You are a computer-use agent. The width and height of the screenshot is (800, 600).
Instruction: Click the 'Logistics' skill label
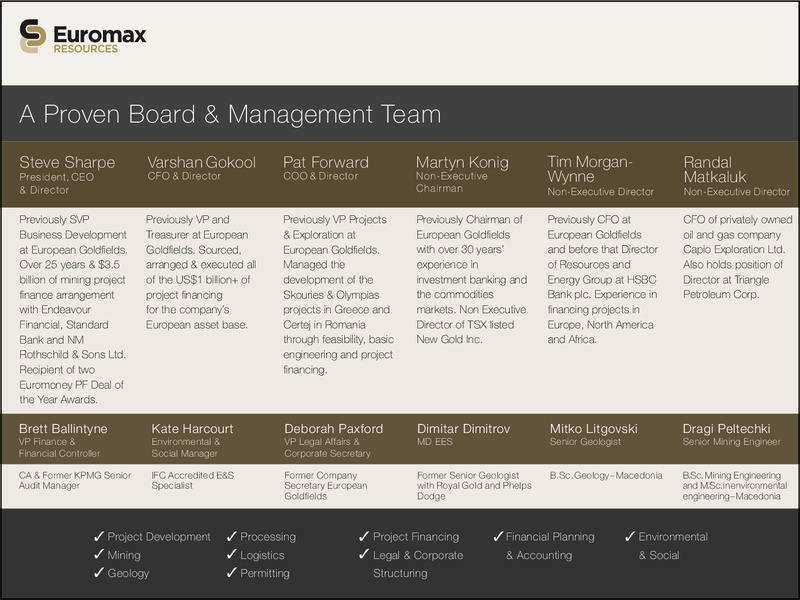point(262,555)
